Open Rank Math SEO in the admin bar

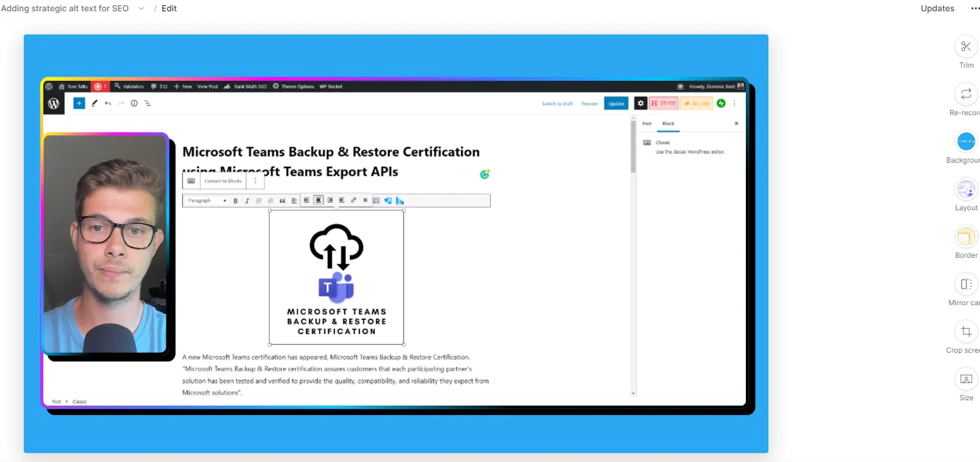[245, 86]
